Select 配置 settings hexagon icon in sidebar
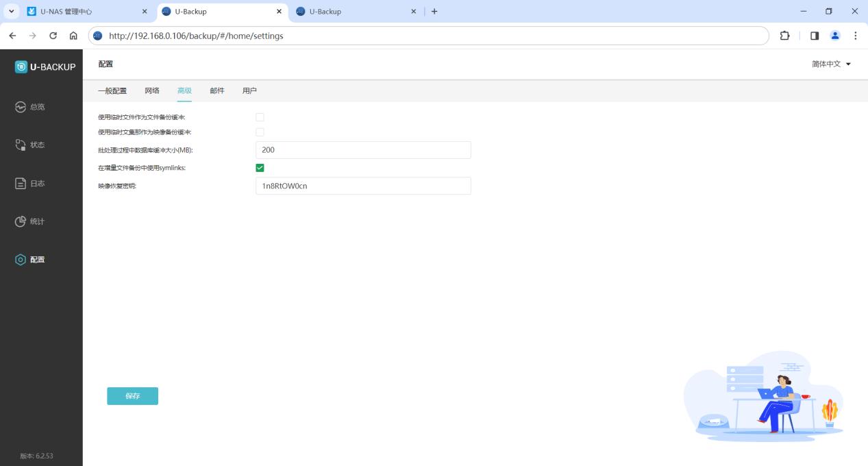The height and width of the screenshot is (466, 868). tap(21, 260)
